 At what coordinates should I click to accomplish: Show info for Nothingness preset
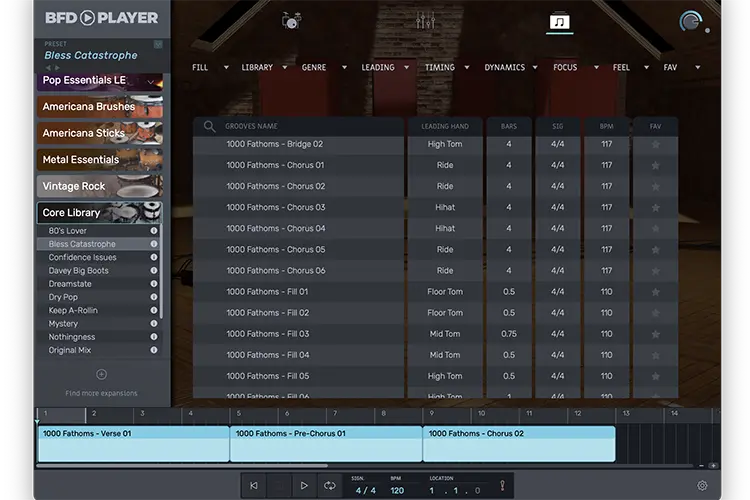click(x=154, y=337)
